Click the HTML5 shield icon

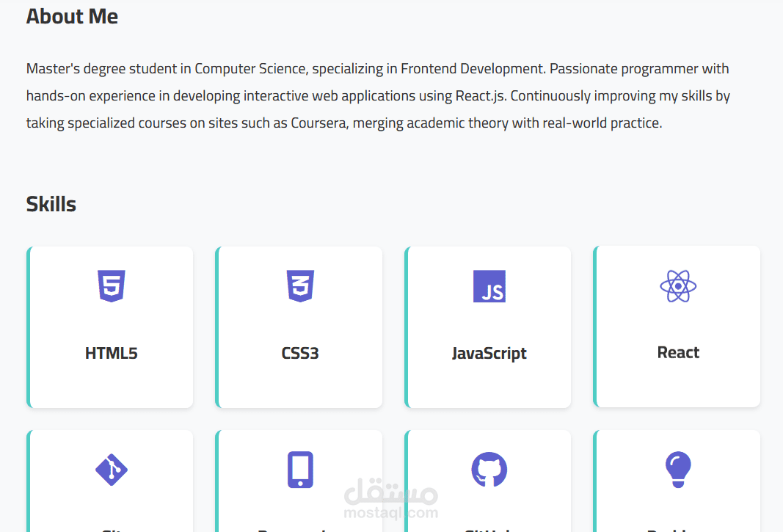coord(112,286)
